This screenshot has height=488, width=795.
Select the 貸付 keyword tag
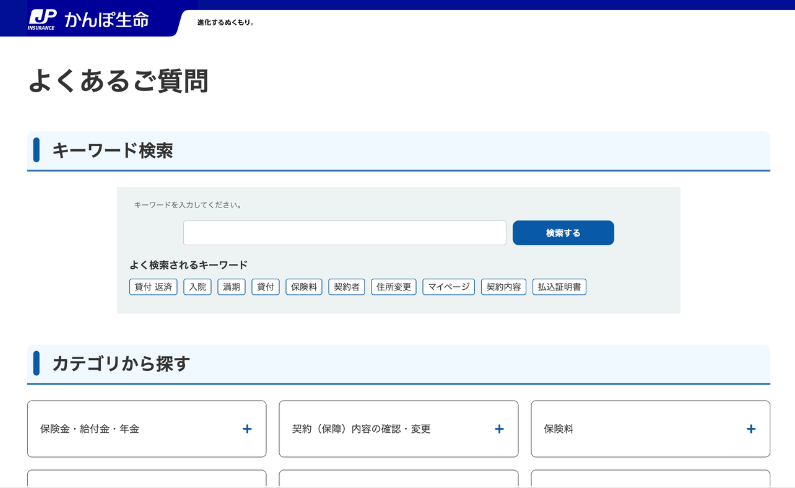[265, 287]
